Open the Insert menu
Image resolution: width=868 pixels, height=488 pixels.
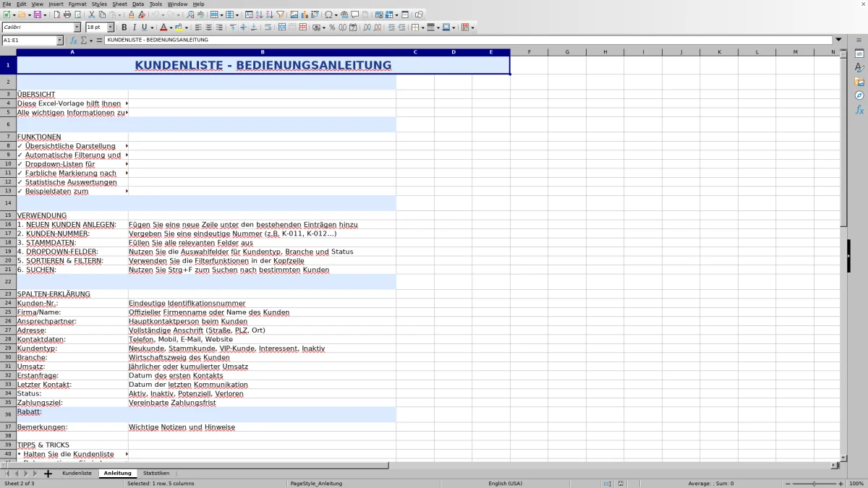pos(56,4)
